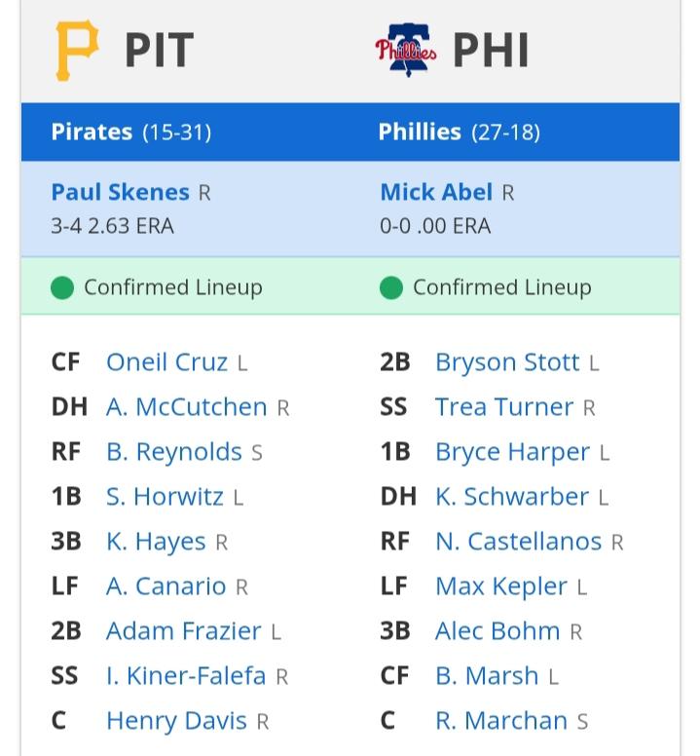Open Trea Turner player page
Image resolution: width=700 pixels, height=756 pixels.
(504, 407)
